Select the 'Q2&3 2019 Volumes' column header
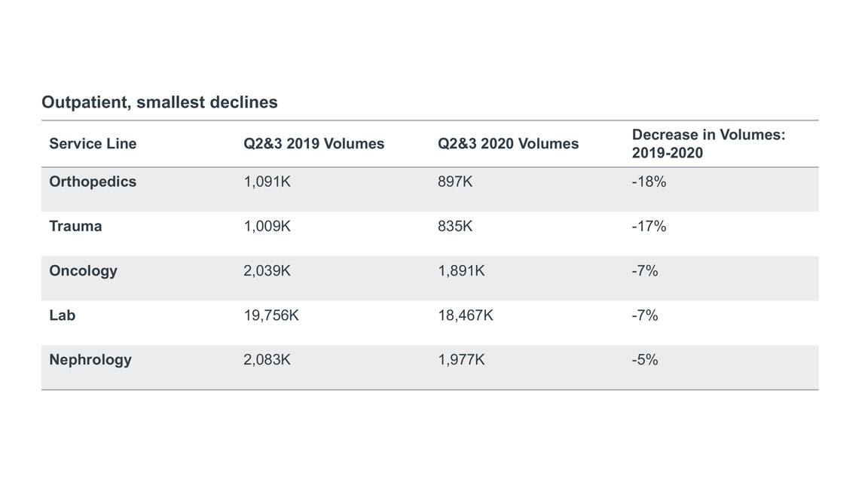This screenshot has width=868, height=488. pos(313,143)
